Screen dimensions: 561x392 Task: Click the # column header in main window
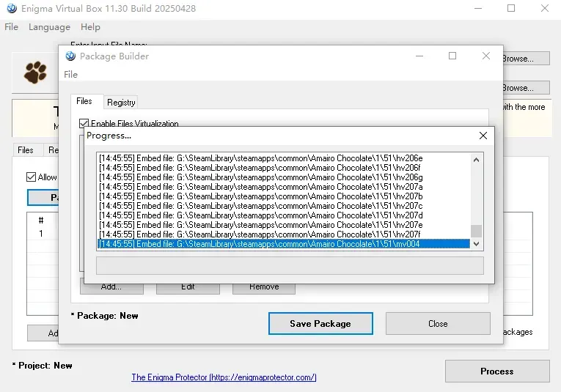[x=41, y=221]
